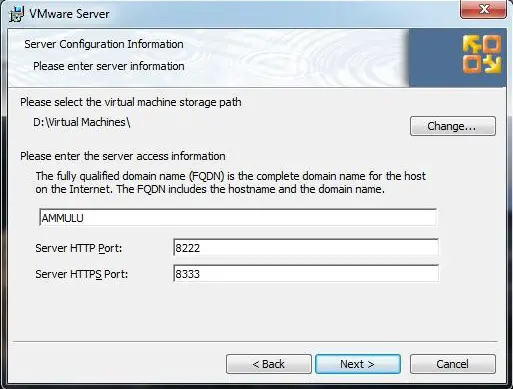Click the Next > button
The width and height of the screenshot is (513, 389).
[358, 364]
